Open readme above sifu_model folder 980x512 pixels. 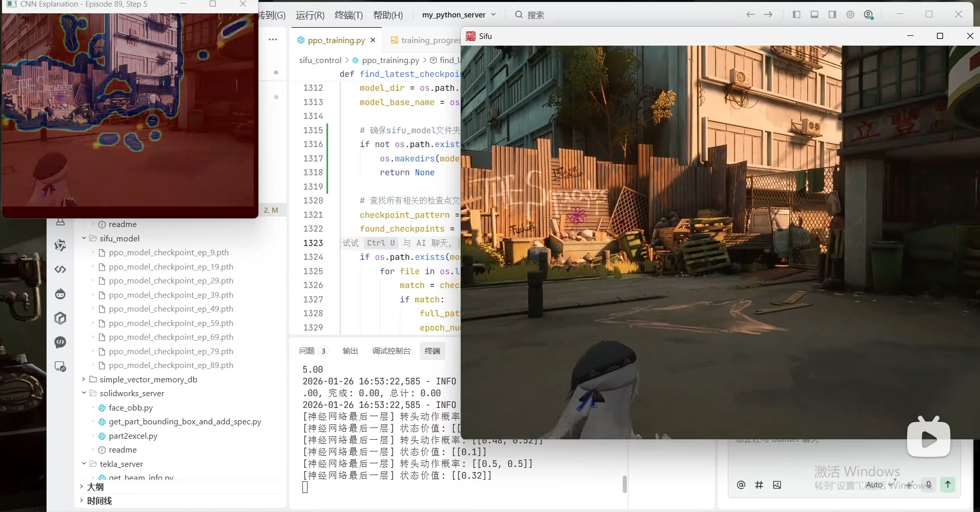click(x=122, y=224)
